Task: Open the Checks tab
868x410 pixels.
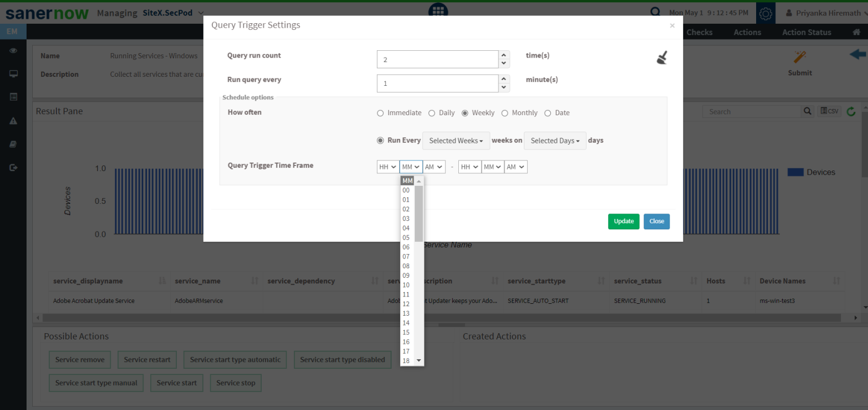Action: 699,32
